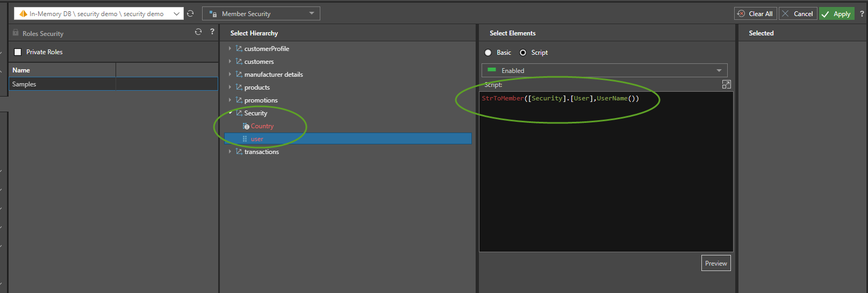Click the Roles Security lock icon
This screenshot has width=868, height=293.
(x=16, y=33)
